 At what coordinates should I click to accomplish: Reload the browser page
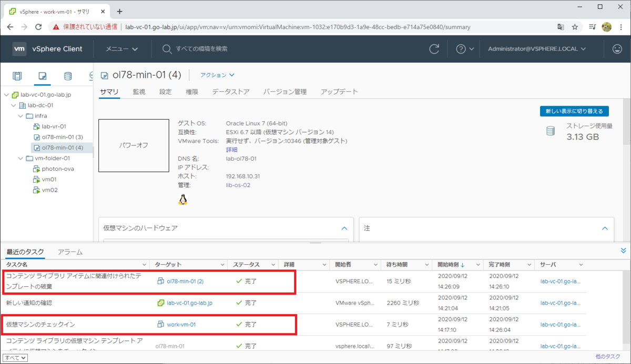pos(38,27)
